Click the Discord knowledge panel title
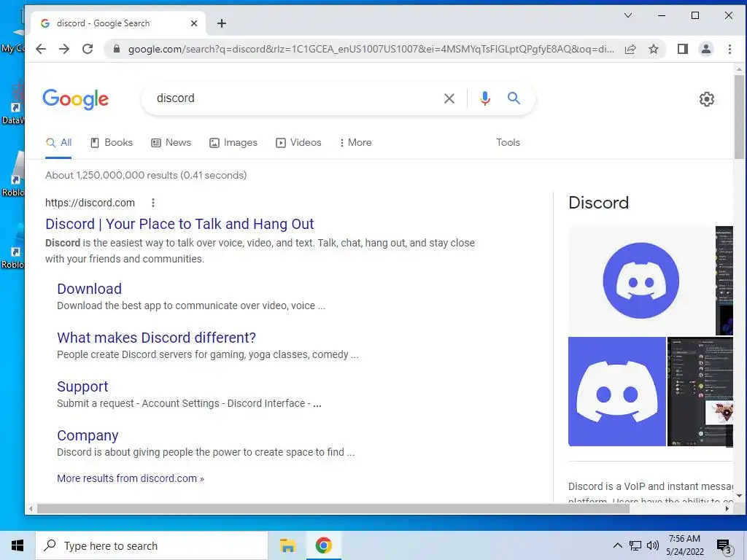747x560 pixels. coord(598,203)
